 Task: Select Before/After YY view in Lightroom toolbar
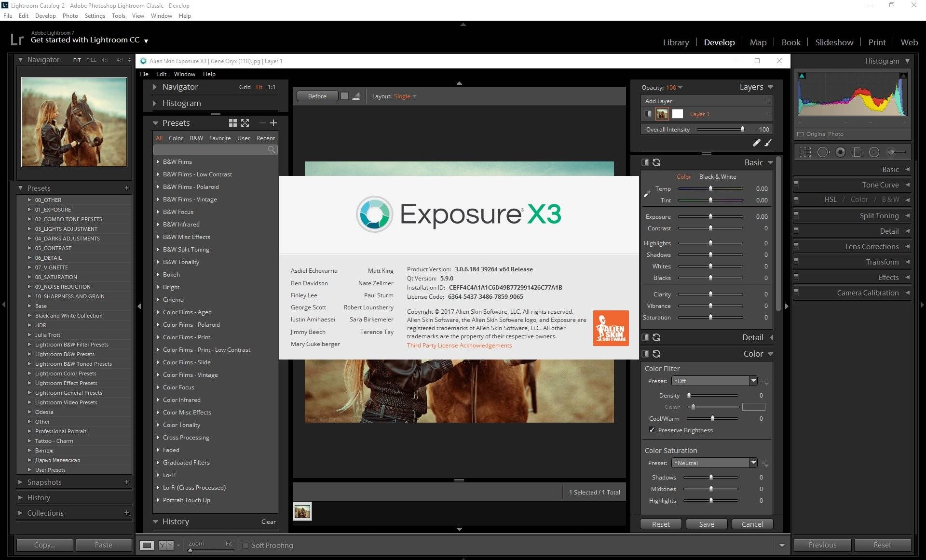[x=166, y=545]
